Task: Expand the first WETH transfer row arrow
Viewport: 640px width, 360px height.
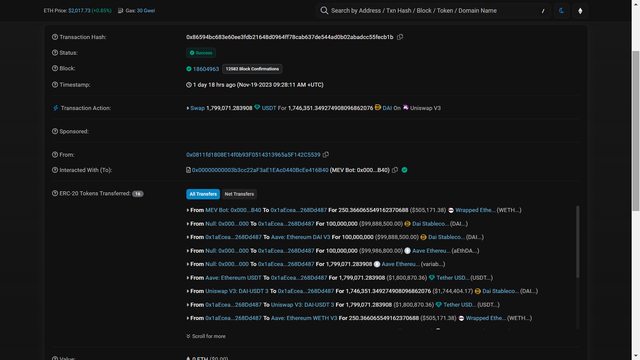Action: tap(188, 210)
